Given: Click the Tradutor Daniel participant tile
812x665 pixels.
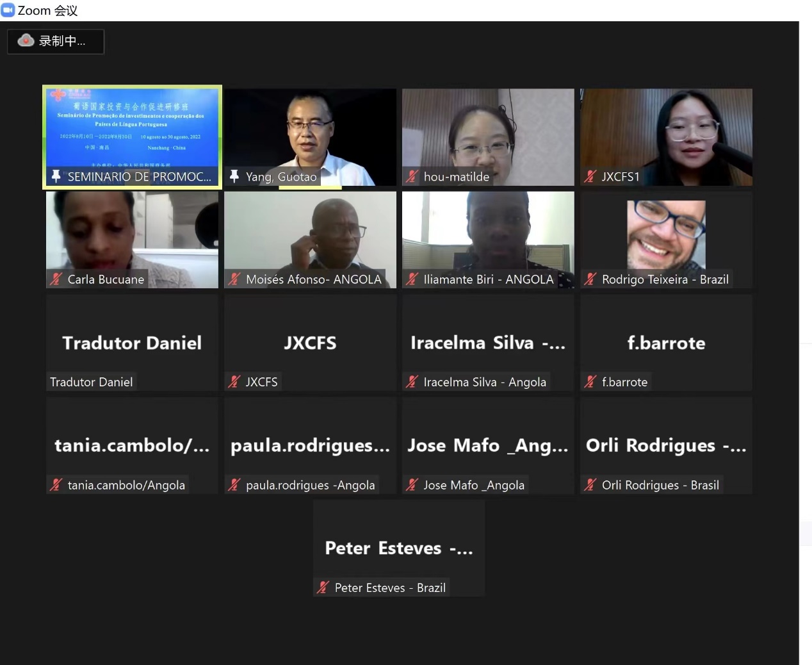Looking at the screenshot, I should coord(132,343).
